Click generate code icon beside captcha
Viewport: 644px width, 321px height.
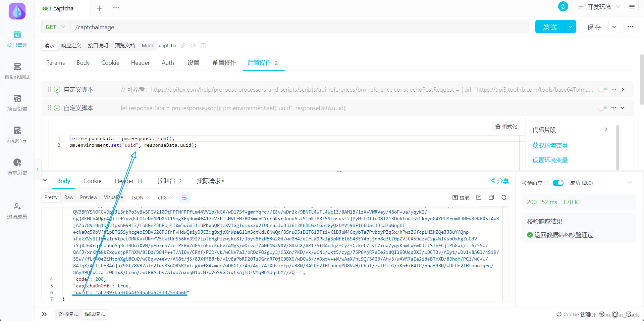(x=193, y=46)
